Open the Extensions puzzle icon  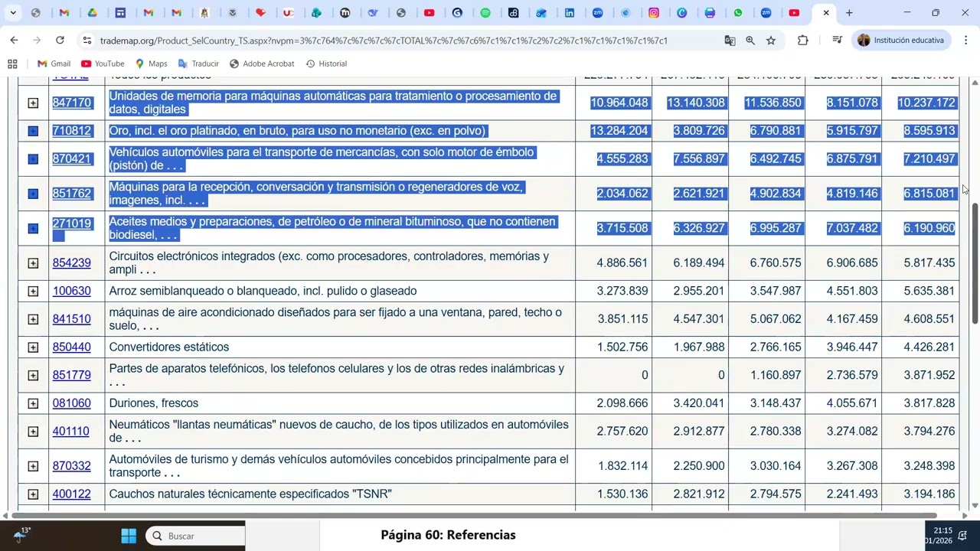[x=802, y=41]
